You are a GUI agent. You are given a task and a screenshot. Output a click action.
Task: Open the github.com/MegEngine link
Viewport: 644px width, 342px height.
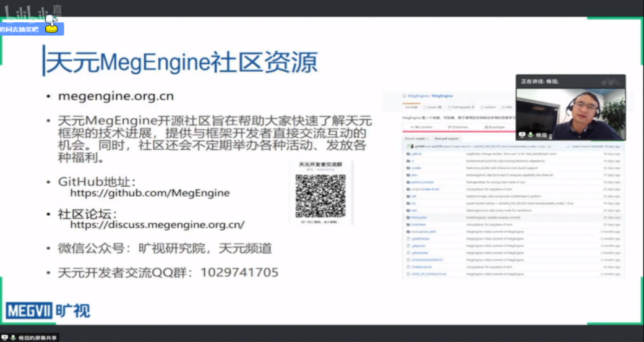click(x=150, y=193)
